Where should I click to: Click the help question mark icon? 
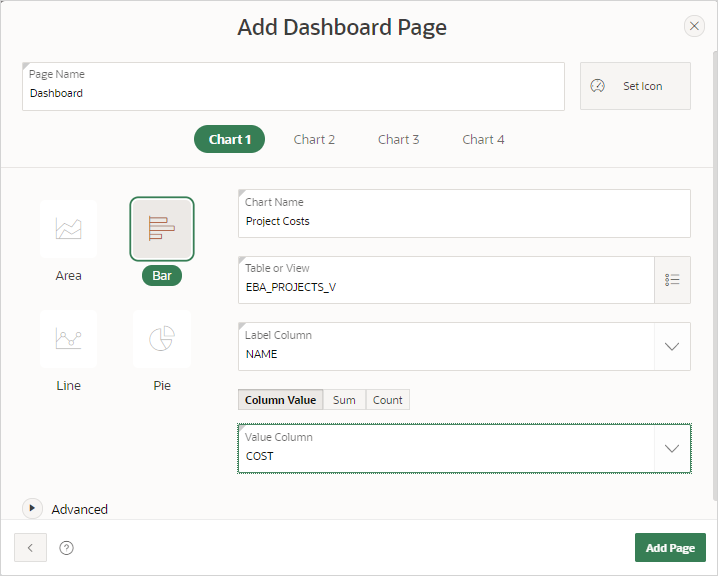[x=67, y=548]
